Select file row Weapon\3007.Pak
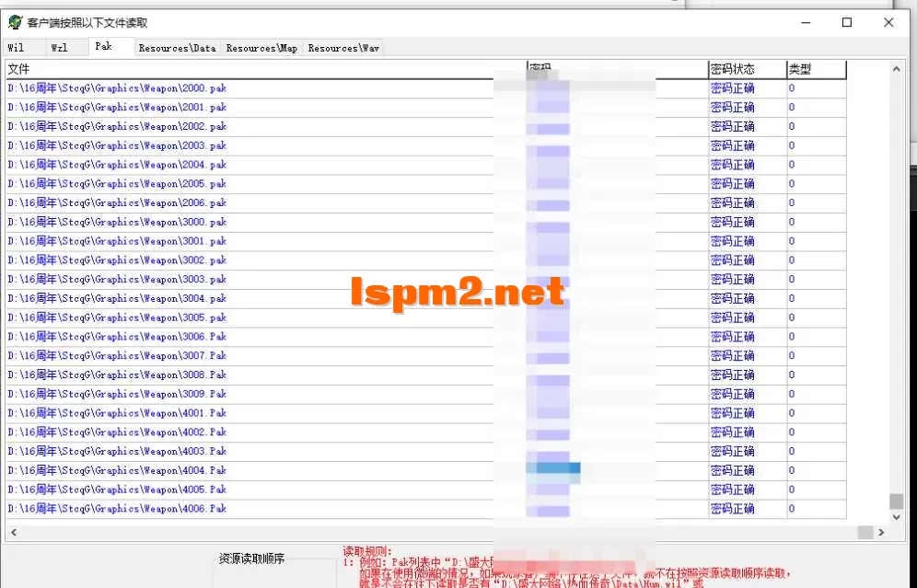 (425, 356)
